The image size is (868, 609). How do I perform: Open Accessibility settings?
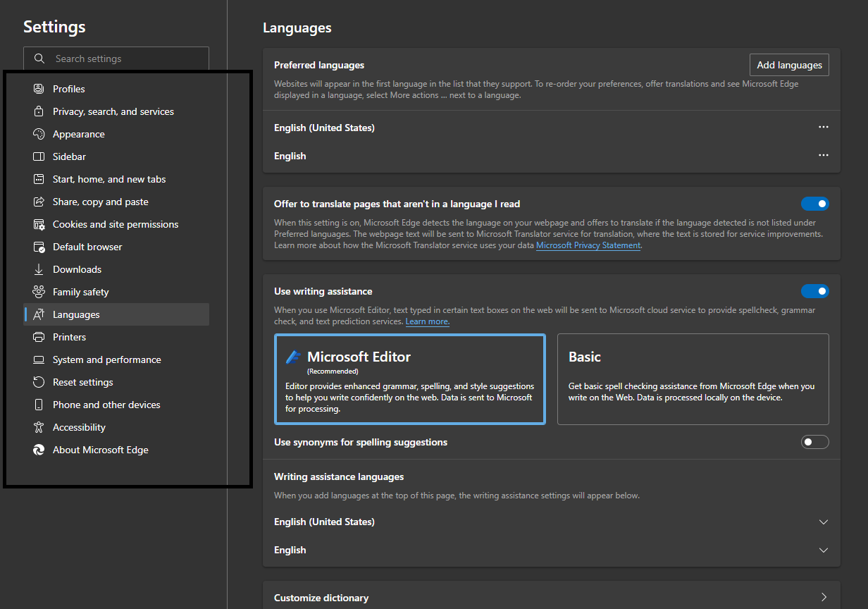click(x=116, y=427)
